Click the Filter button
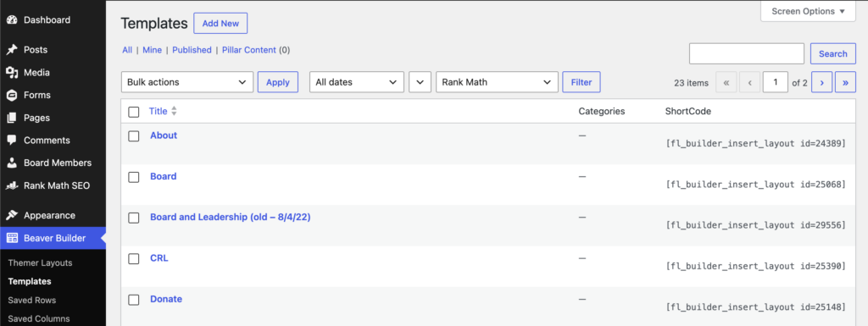 click(581, 82)
